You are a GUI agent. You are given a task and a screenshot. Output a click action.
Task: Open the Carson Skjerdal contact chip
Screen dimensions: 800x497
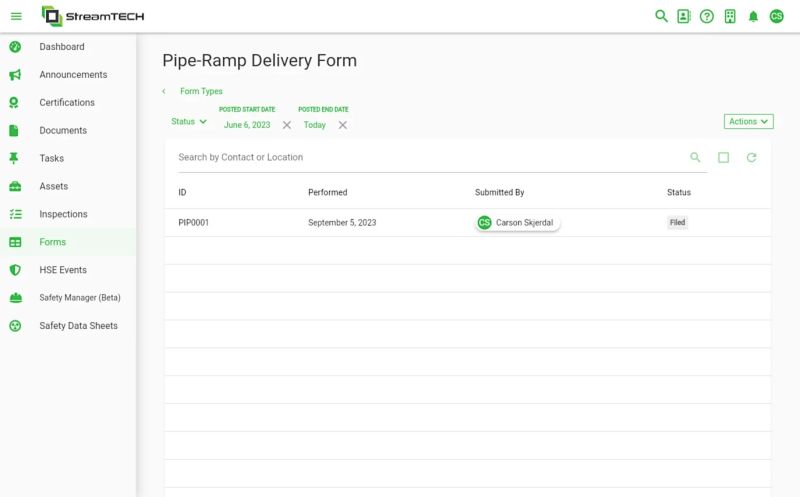click(x=518, y=222)
